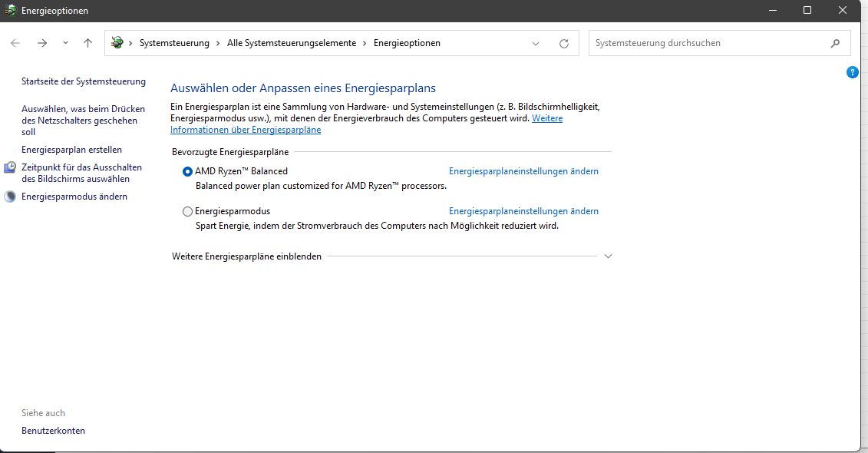The height and width of the screenshot is (453, 868).
Task: Select AMD Ryzen Balanced power plan
Action: (x=188, y=172)
